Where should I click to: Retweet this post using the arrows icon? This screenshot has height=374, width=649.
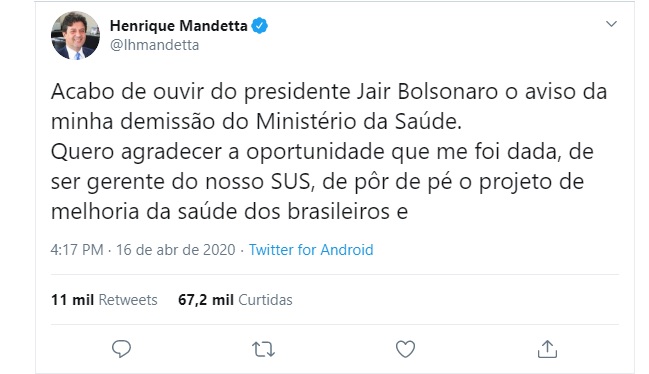263,350
